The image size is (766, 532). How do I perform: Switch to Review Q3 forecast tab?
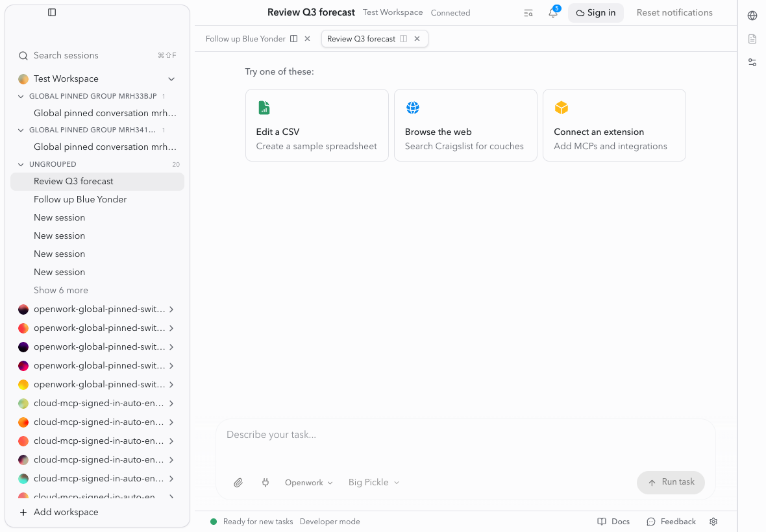point(362,38)
